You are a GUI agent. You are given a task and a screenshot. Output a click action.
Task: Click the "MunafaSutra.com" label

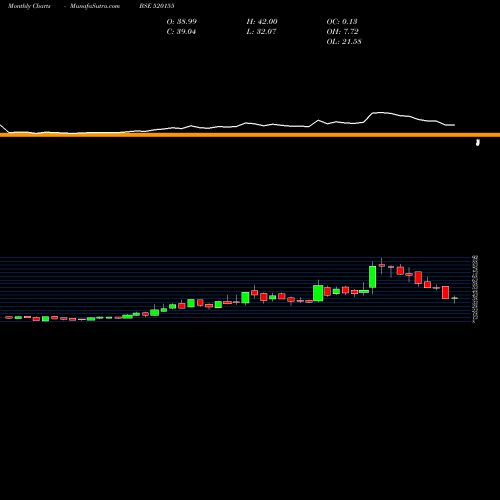coord(95,6)
